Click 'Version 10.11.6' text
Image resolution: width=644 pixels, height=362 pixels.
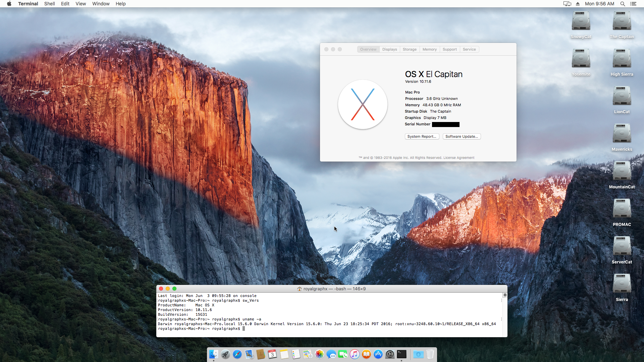pos(418,81)
